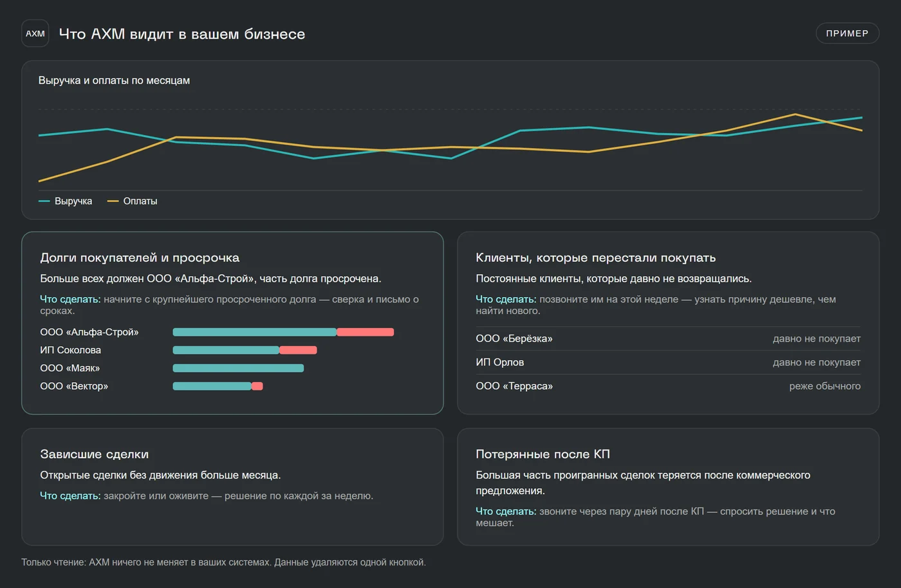Screen dimensions: 901x588
Task: Click the ПРИМЕР badge
Action: pyautogui.click(x=847, y=33)
